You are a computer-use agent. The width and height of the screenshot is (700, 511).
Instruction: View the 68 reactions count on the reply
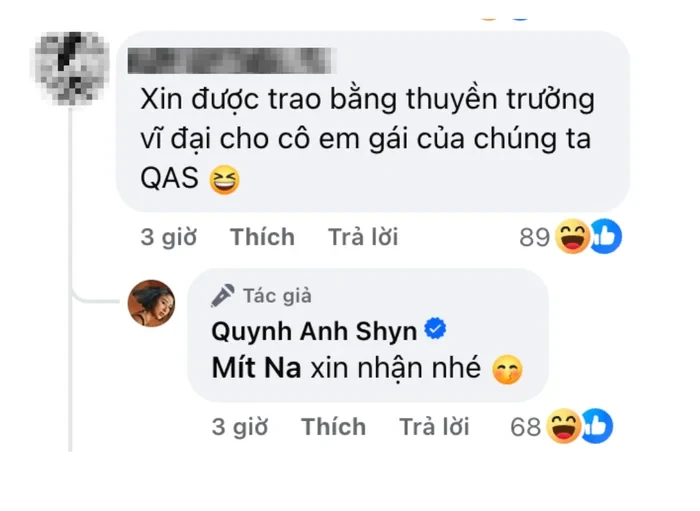tap(525, 427)
